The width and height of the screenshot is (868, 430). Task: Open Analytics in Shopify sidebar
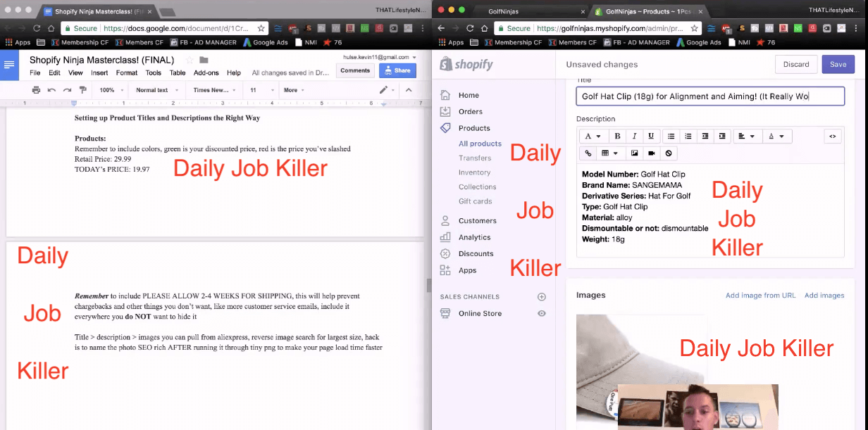point(475,237)
